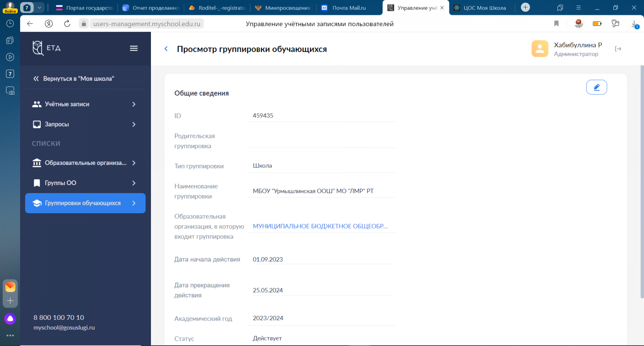Click the ETA owl logo
Image resolution: width=644 pixels, height=346 pixels.
point(38,48)
